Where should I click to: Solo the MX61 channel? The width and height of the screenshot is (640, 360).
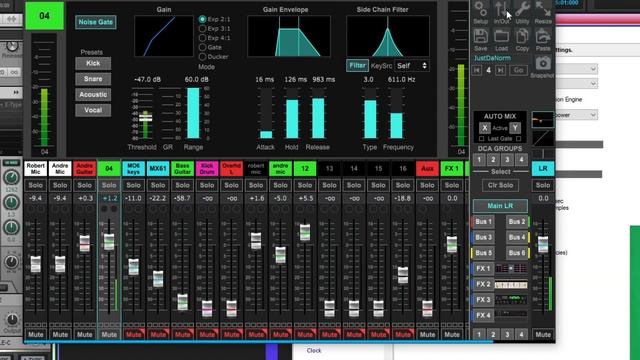pos(158,185)
